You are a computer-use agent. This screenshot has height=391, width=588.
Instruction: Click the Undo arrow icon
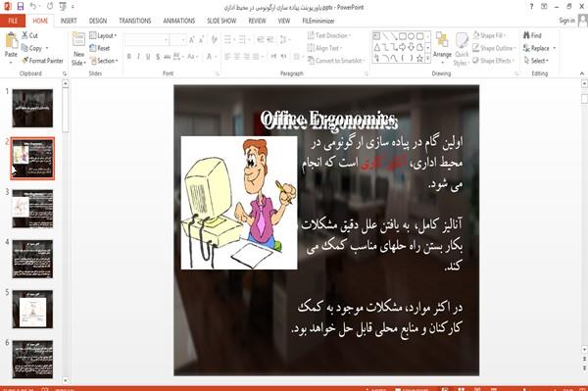[x=33, y=7]
